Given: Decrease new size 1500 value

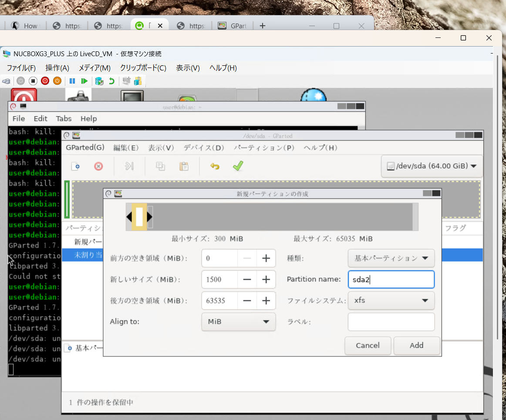Looking at the screenshot, I should pyautogui.click(x=247, y=279).
